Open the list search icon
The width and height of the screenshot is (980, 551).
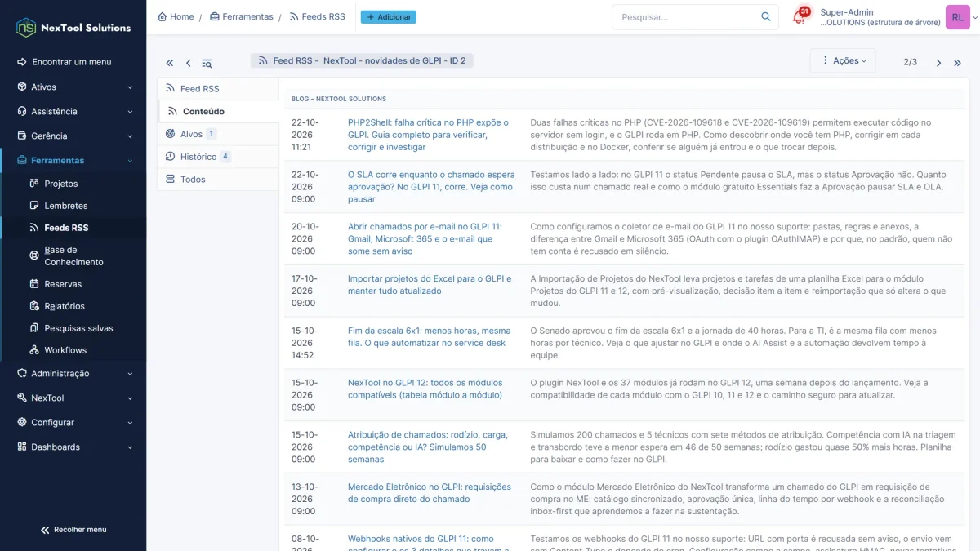click(x=207, y=63)
